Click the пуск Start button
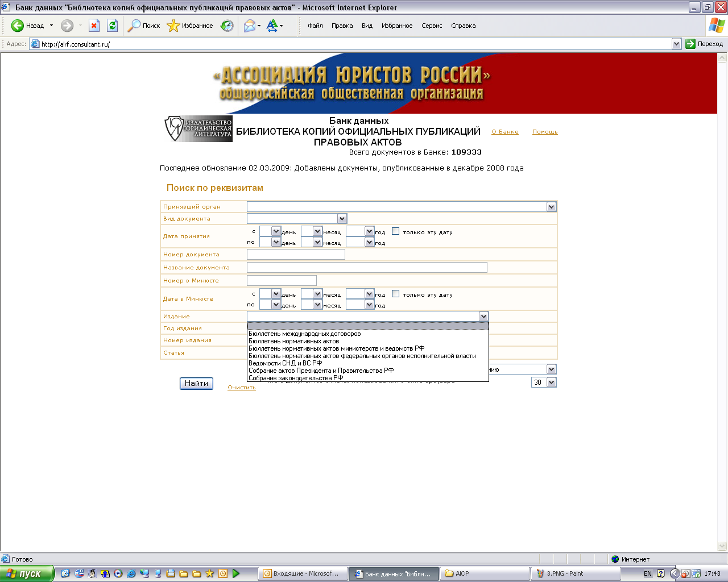Image resolution: width=728 pixels, height=582 pixels. point(27,573)
